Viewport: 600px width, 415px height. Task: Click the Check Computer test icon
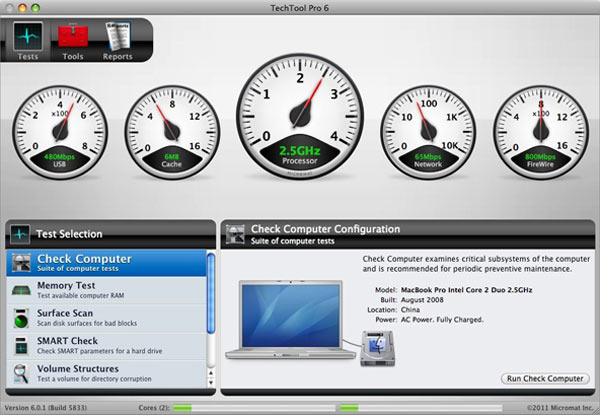point(22,263)
